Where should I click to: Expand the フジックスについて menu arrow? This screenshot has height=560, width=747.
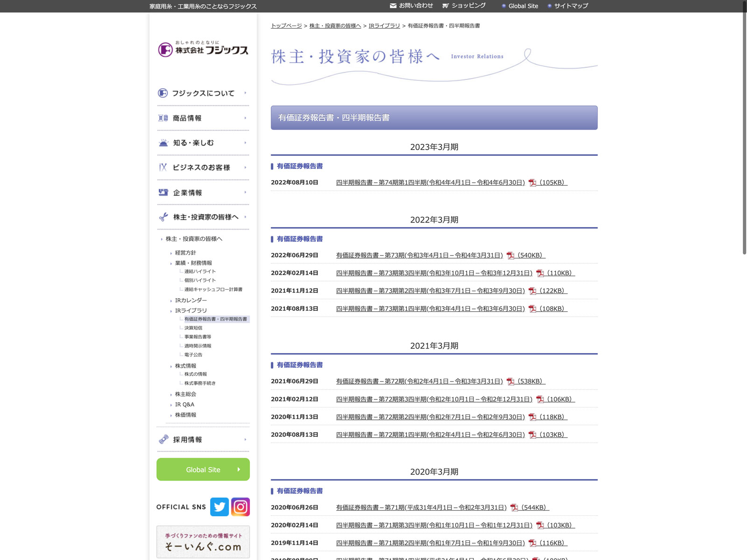point(245,93)
